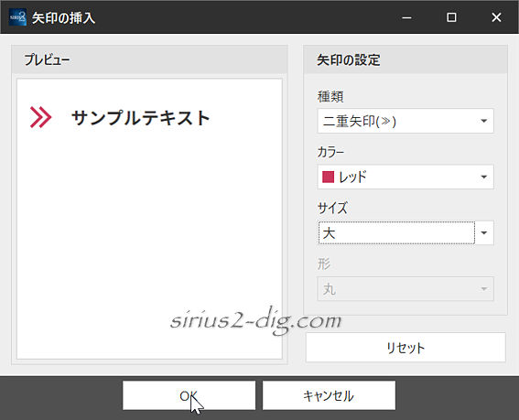Click the 矢印の設定 panel header
Image resolution: width=519 pixels, height=420 pixels.
(405, 59)
